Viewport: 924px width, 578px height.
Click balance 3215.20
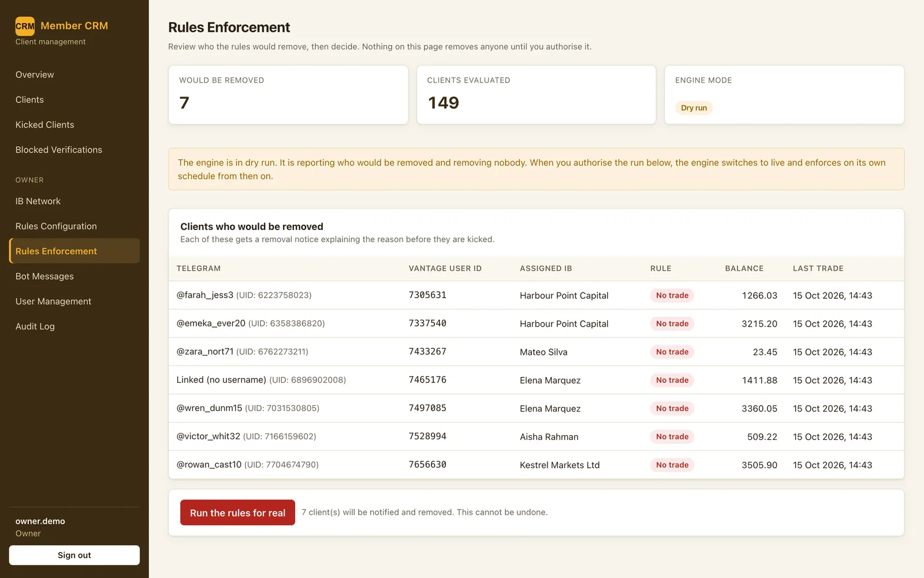(x=759, y=324)
